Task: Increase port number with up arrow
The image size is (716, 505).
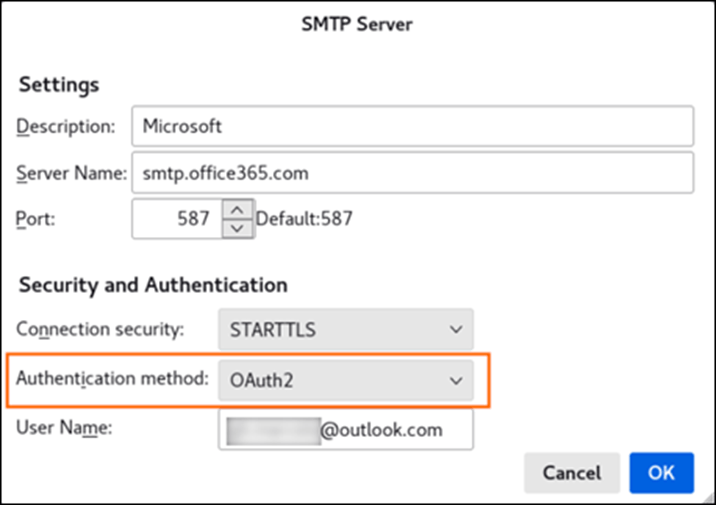Action: (237, 210)
